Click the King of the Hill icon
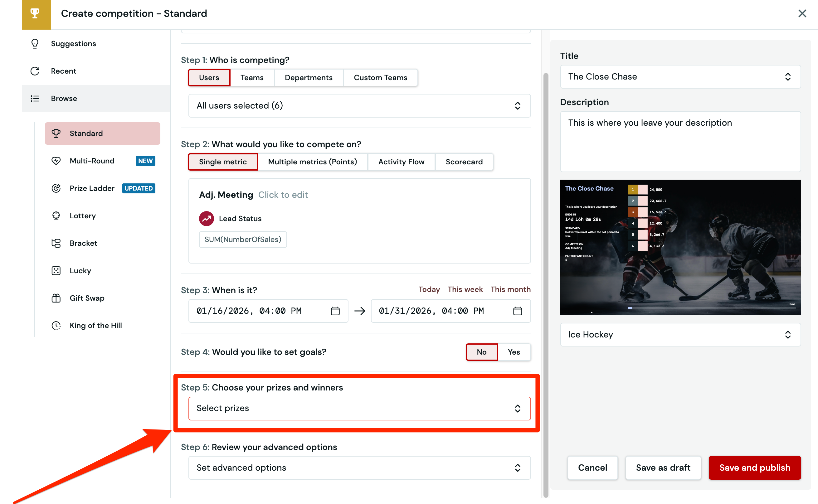Viewport: 818px width, 504px height. click(x=56, y=325)
